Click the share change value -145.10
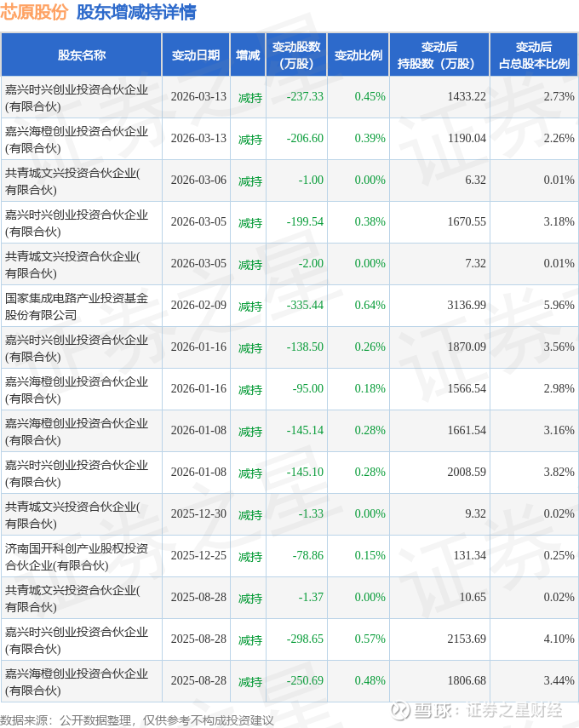The width and height of the screenshot is (579, 728). [305, 472]
